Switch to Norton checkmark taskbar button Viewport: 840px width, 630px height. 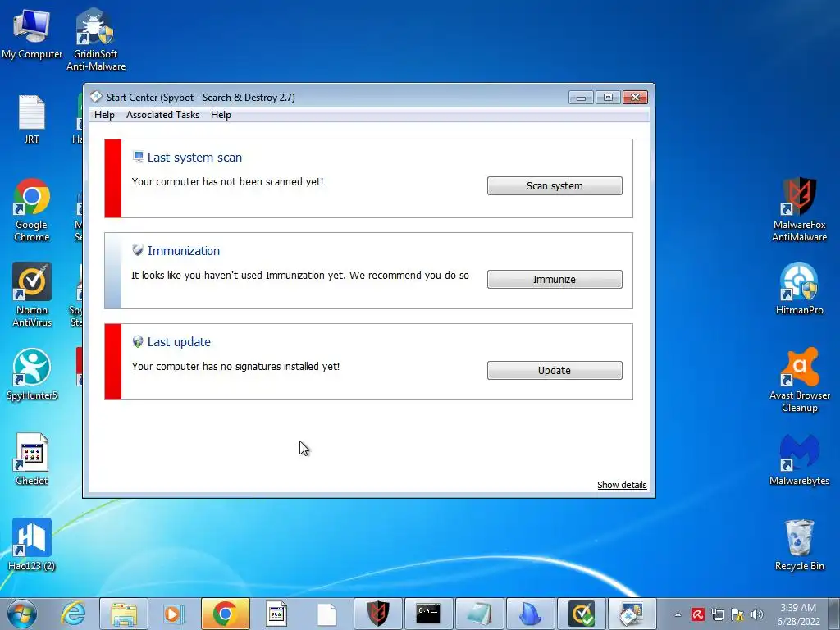tap(582, 614)
